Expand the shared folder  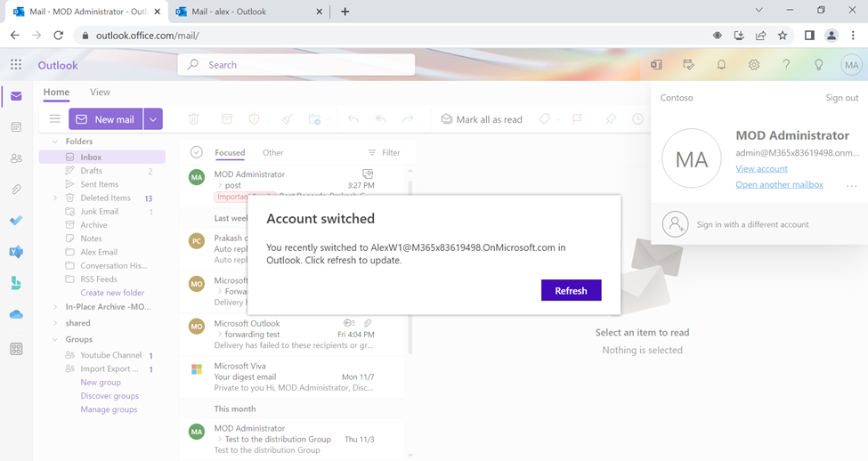[55, 323]
